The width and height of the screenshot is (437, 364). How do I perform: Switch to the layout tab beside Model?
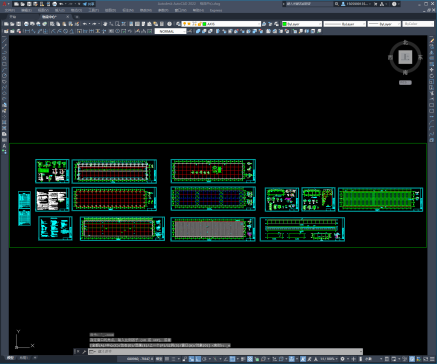[x=23, y=358]
